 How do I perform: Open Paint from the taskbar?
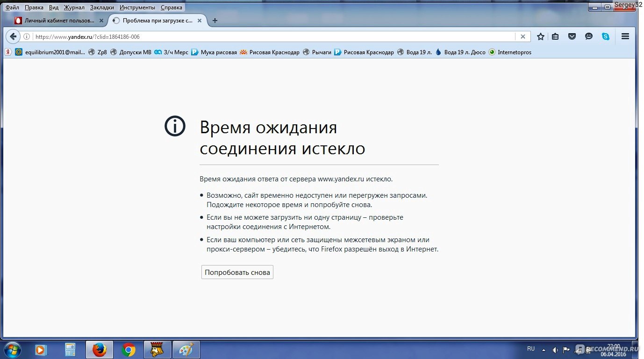(186, 350)
